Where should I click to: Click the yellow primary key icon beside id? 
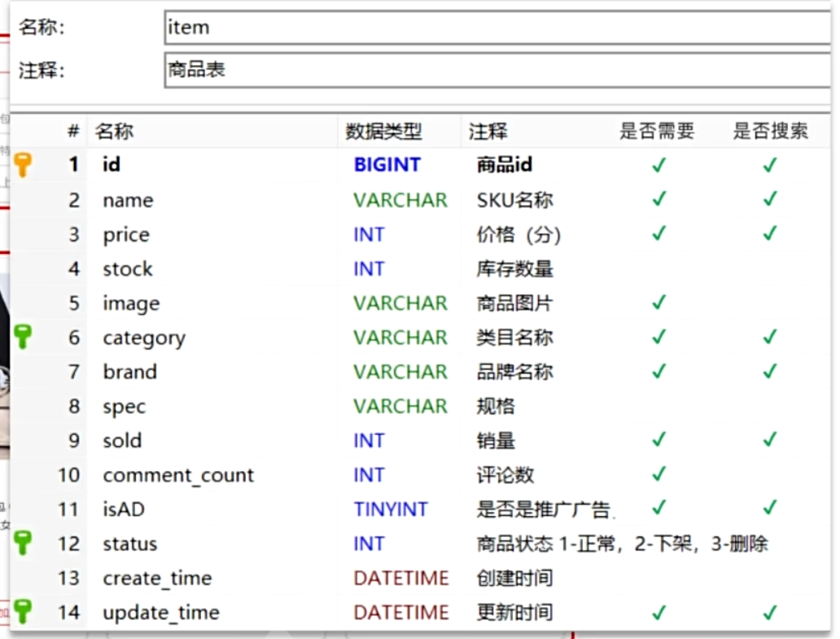(23, 164)
